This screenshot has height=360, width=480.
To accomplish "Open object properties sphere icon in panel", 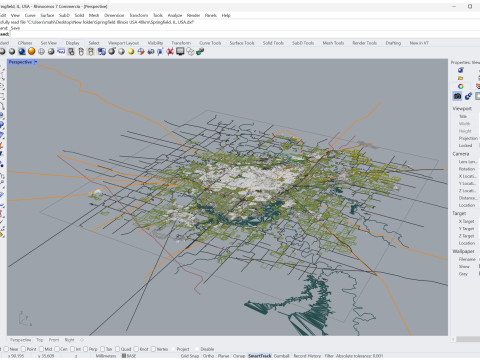I will (461, 70).
